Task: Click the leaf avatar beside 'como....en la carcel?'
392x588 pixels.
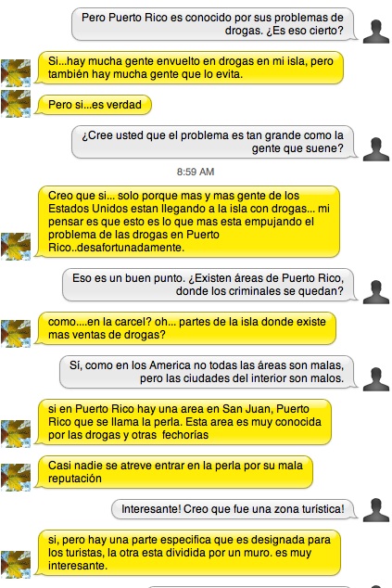Action: point(16,333)
